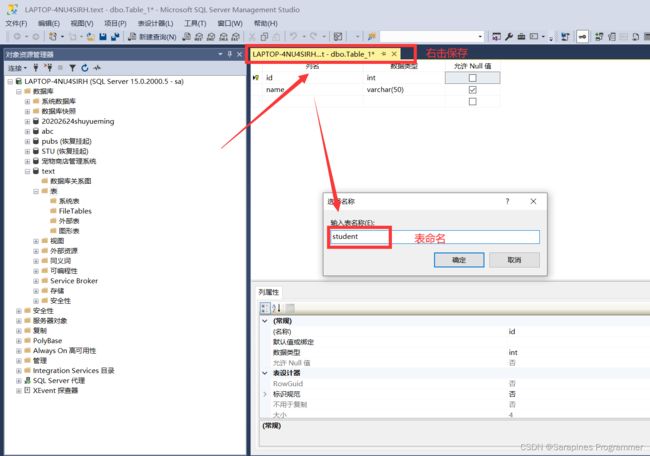Click the Database Engine Query icon

(x=187, y=37)
